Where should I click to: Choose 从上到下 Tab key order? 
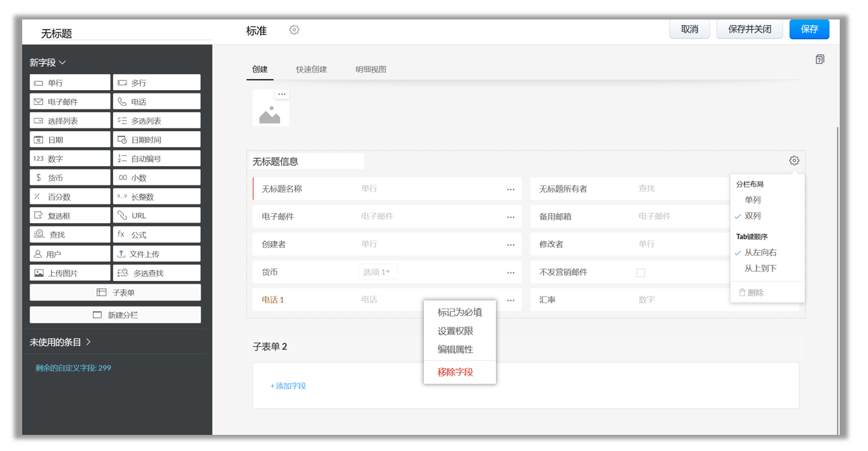click(760, 268)
